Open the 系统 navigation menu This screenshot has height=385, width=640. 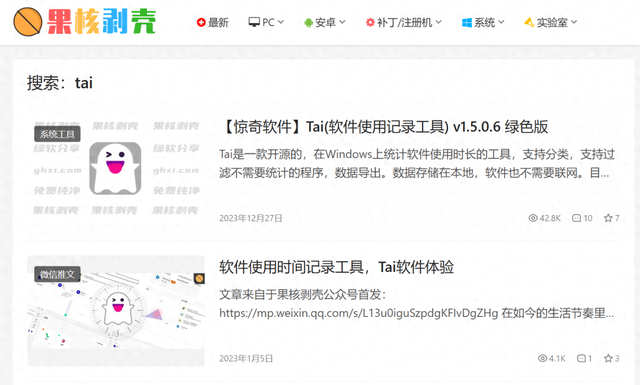click(483, 22)
